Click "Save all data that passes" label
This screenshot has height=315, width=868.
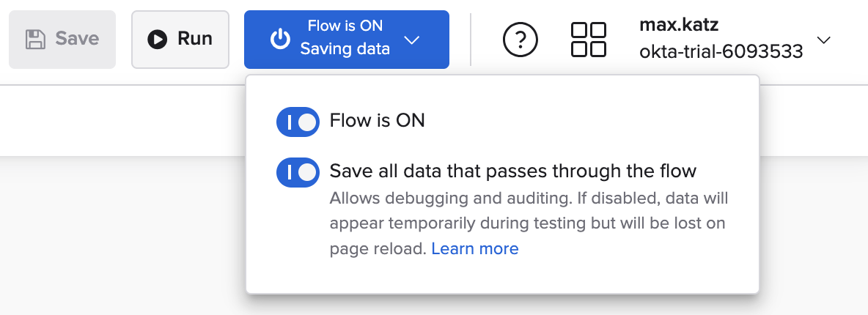[x=512, y=171]
